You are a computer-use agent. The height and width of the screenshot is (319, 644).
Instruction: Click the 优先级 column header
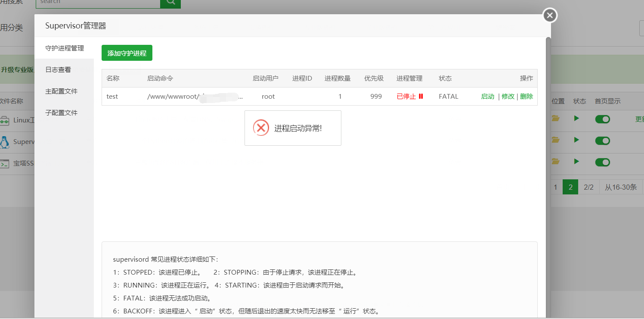(x=374, y=78)
